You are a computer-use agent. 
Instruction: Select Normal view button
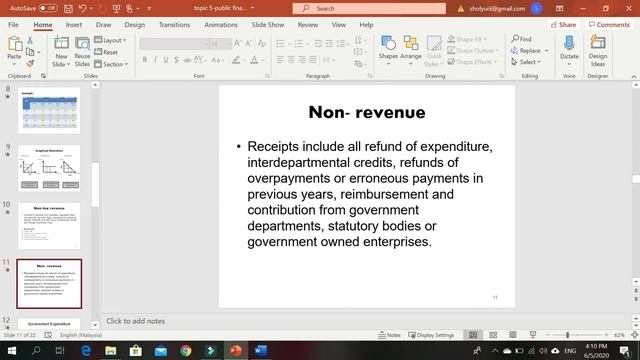pyautogui.click(x=473, y=335)
